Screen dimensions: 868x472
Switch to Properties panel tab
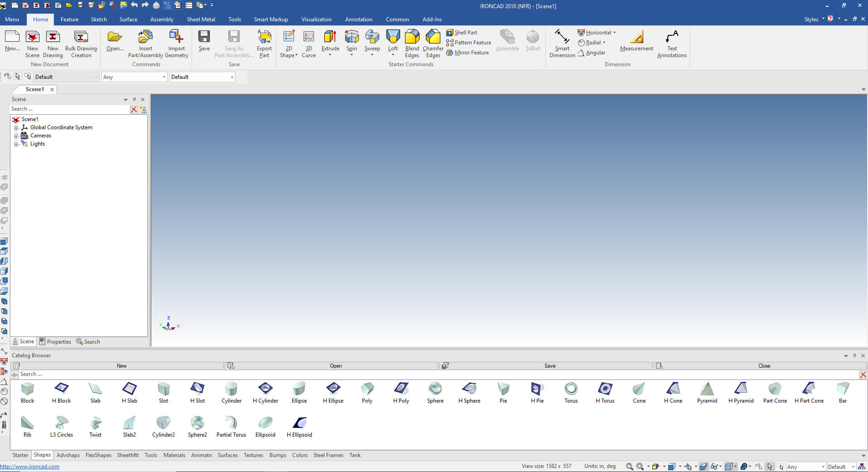55,342
